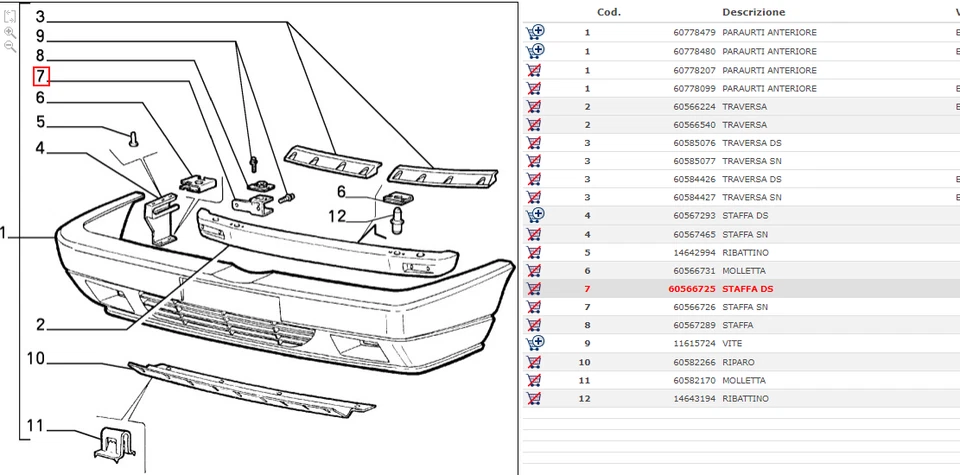Click the VITE description text
The width and height of the screenshot is (960, 475).
tap(732, 343)
